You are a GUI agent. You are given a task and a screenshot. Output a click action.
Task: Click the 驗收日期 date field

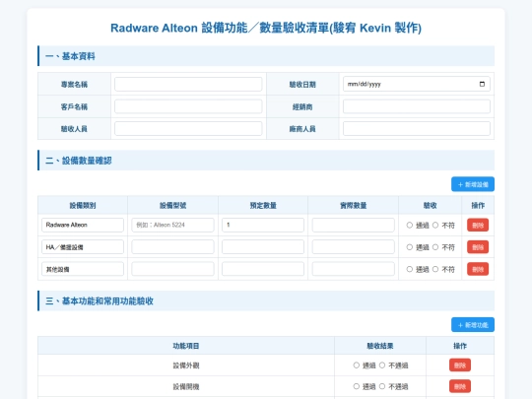417,84
